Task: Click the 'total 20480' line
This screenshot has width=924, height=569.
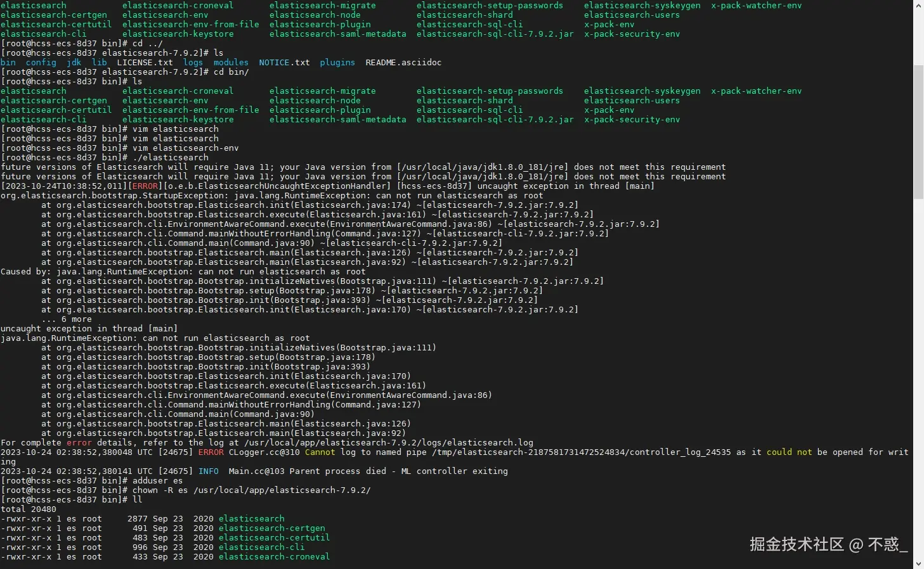Action: point(29,509)
